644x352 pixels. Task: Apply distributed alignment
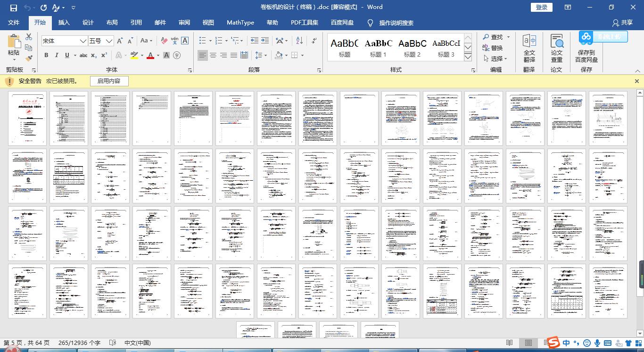pos(244,55)
